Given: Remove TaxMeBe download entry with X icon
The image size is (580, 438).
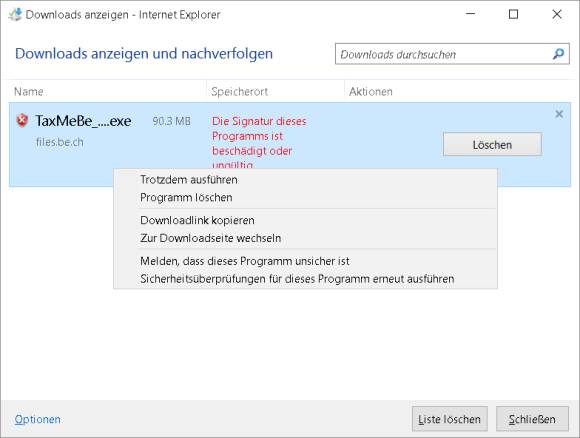Looking at the screenshot, I should tap(559, 114).
